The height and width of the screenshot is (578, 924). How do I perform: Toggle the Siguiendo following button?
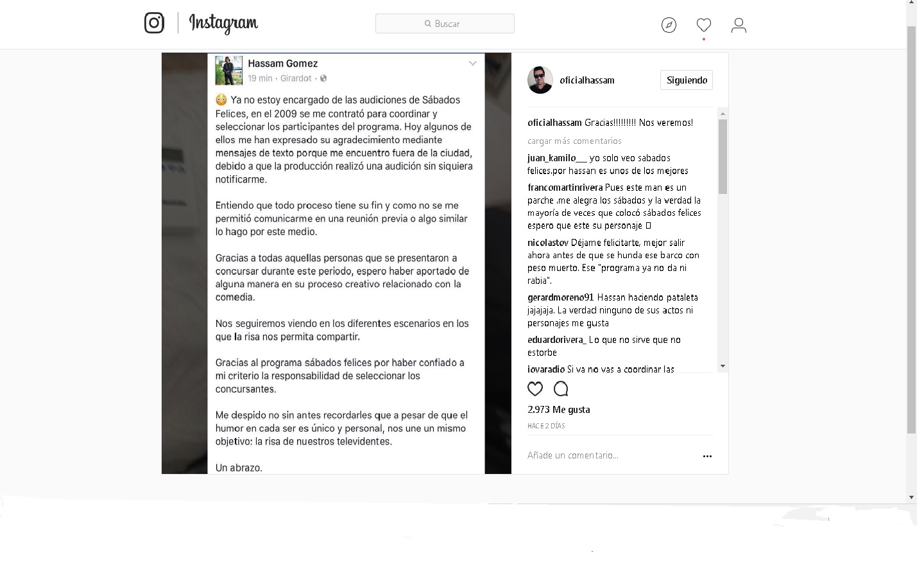click(687, 80)
